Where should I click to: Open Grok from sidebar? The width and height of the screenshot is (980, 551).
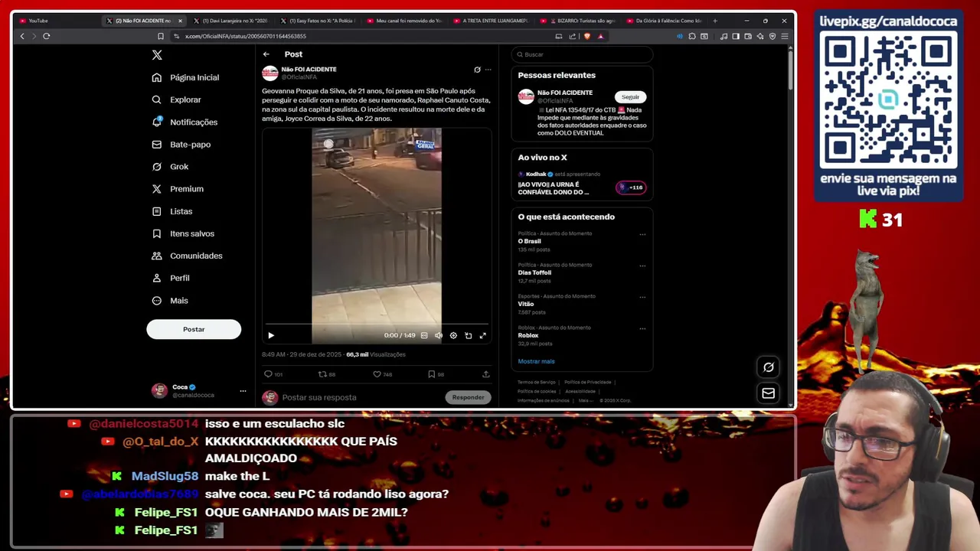[170, 166]
